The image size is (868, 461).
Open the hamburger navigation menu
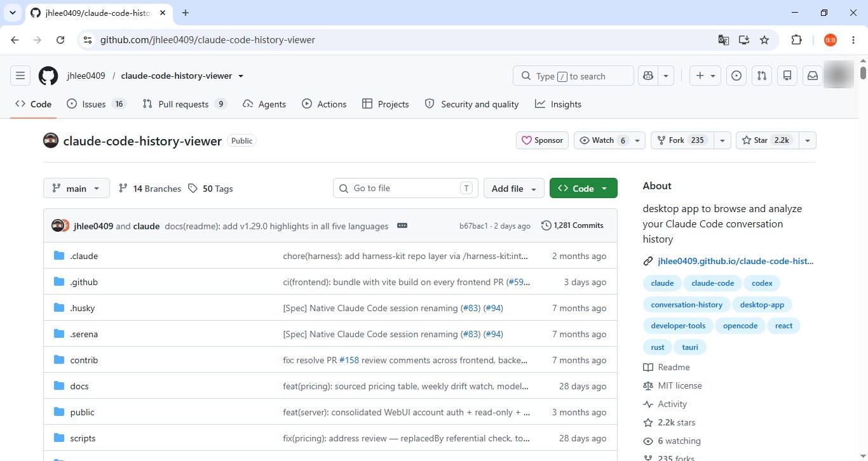coord(20,76)
